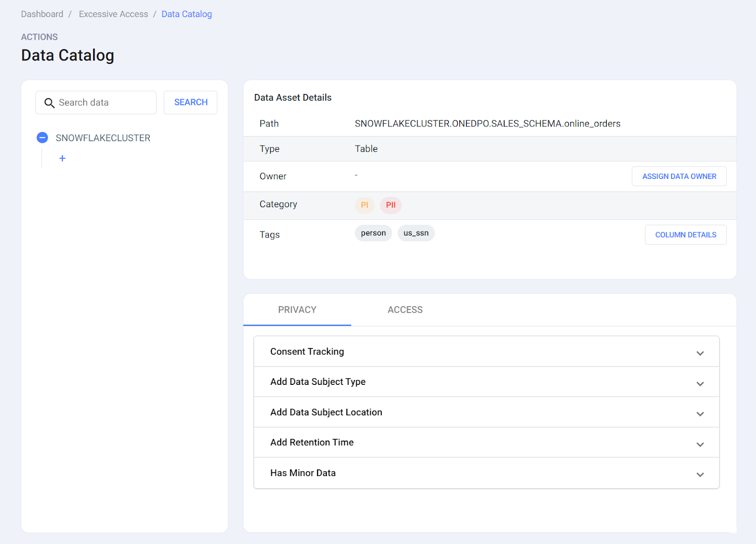Switch to the ACCESS tab
The image size is (756, 544).
pos(405,310)
